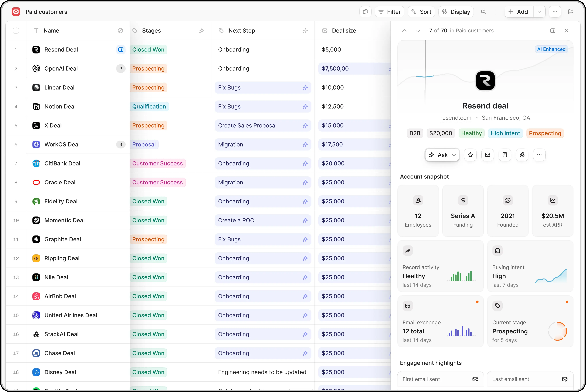The height and width of the screenshot is (392, 586).
Task: Toggle the select-all checkbox in table header
Action: click(16, 30)
